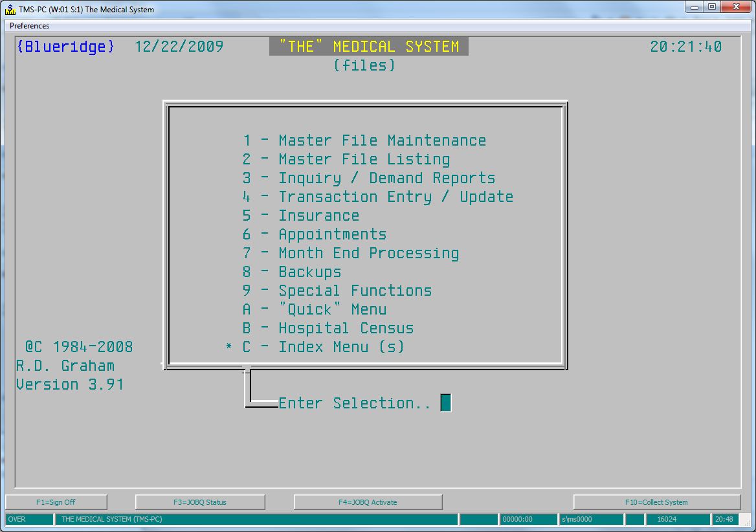Click the F1=Sign Off button
Viewport: 756px width, 532px height.
(x=56, y=502)
